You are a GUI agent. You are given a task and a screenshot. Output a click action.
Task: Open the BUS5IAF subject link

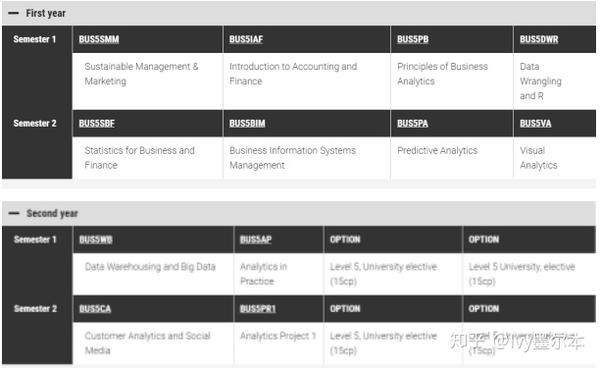tap(246, 39)
